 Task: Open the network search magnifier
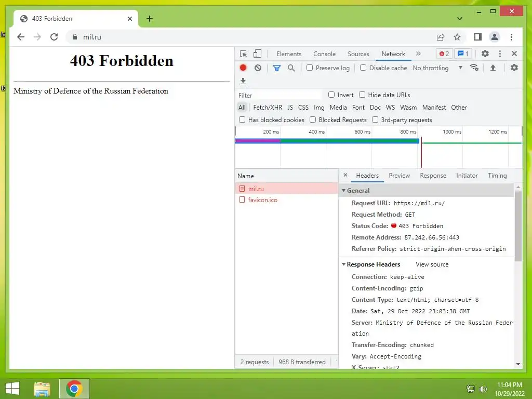pyautogui.click(x=291, y=68)
